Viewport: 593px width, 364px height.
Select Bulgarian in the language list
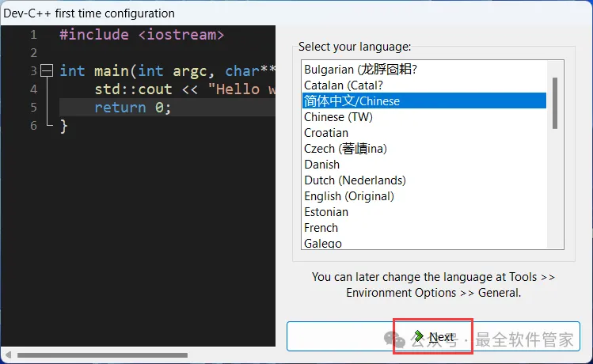click(x=424, y=70)
